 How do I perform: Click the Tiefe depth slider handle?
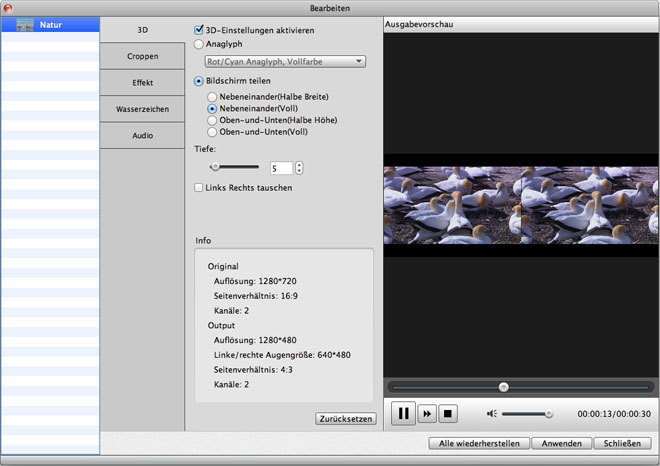pyautogui.click(x=215, y=167)
